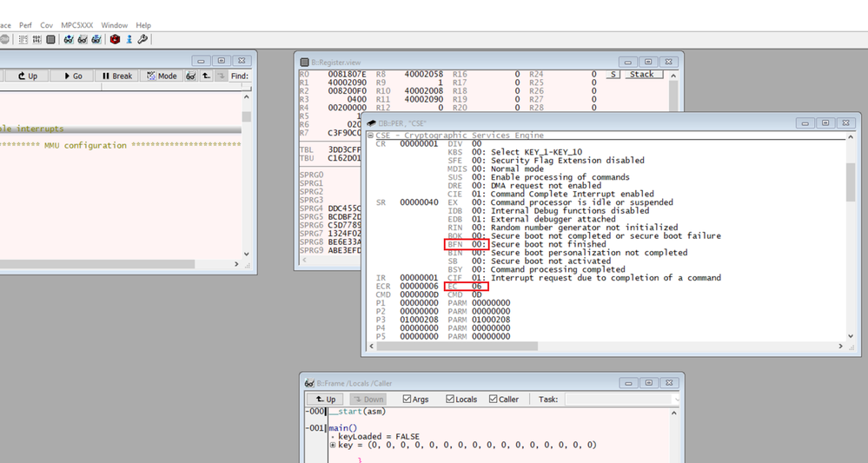Select the P3 register value 01000208
Image resolution: width=868 pixels, height=463 pixels.
pyautogui.click(x=419, y=320)
